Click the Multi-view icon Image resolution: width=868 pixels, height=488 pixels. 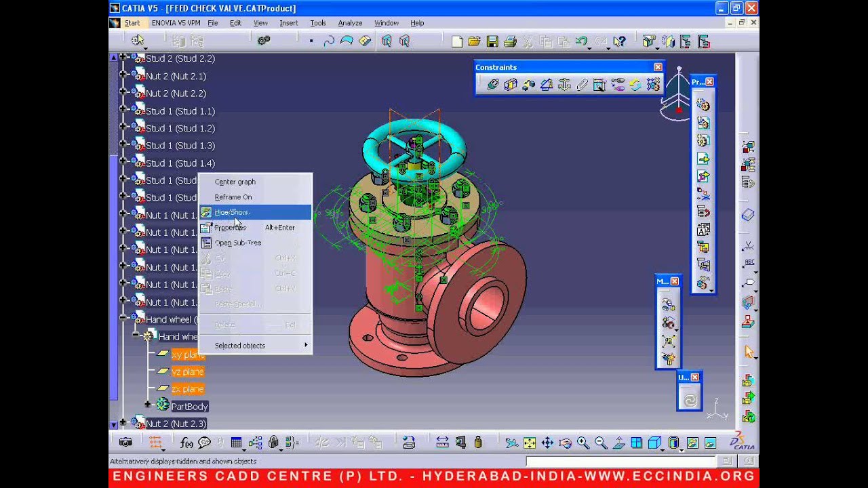[636, 443]
